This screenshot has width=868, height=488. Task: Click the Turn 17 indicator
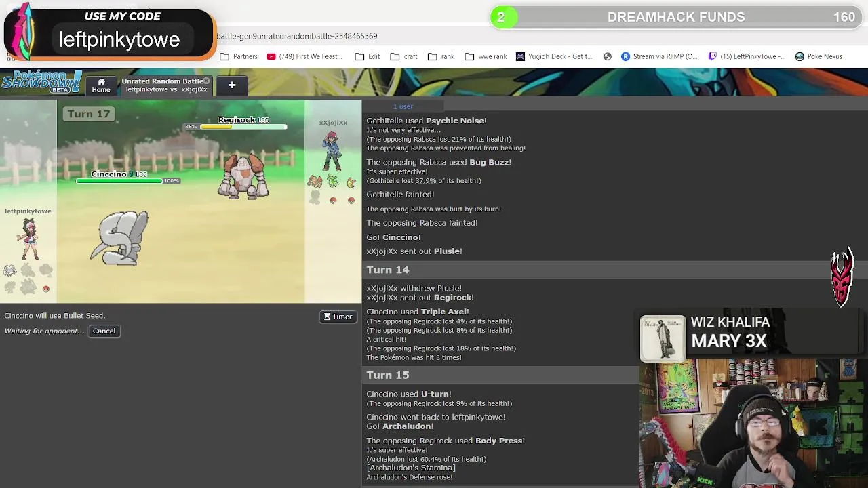tap(88, 114)
